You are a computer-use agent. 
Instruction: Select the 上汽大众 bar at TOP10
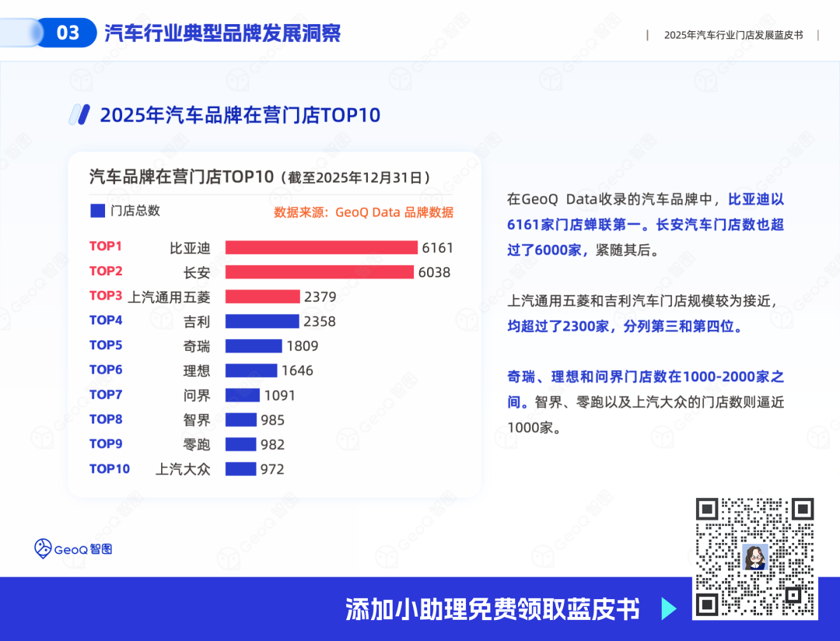tap(240, 469)
